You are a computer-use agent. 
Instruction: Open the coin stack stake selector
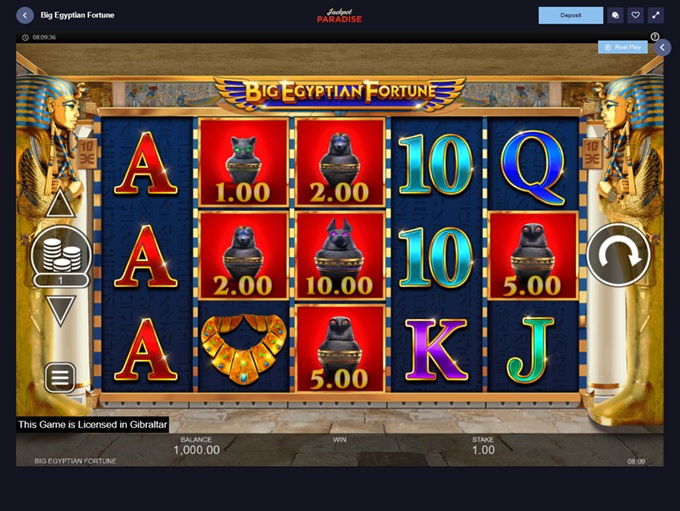61,257
